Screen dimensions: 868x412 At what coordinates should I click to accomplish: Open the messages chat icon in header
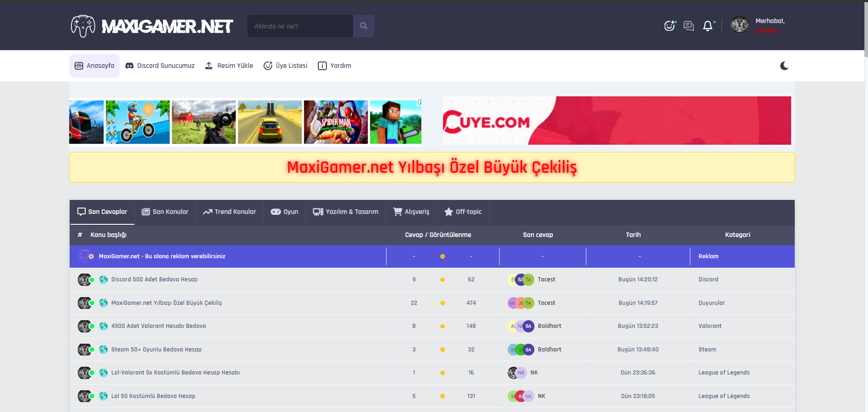tap(689, 26)
